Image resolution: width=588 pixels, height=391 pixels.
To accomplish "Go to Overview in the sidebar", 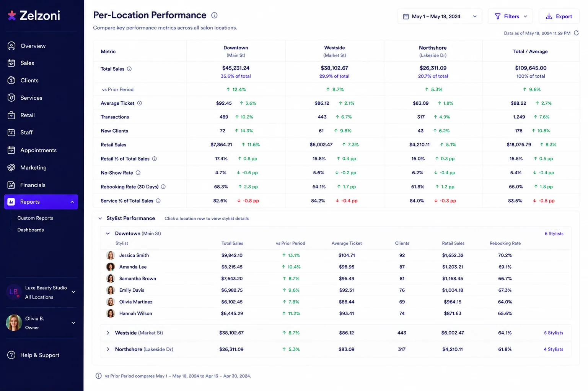I will tap(33, 46).
